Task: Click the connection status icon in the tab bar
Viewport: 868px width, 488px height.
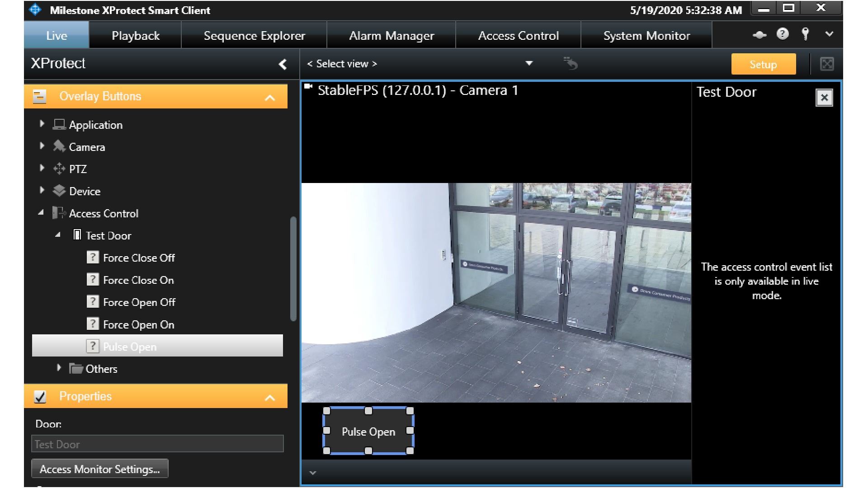Action: click(x=759, y=35)
